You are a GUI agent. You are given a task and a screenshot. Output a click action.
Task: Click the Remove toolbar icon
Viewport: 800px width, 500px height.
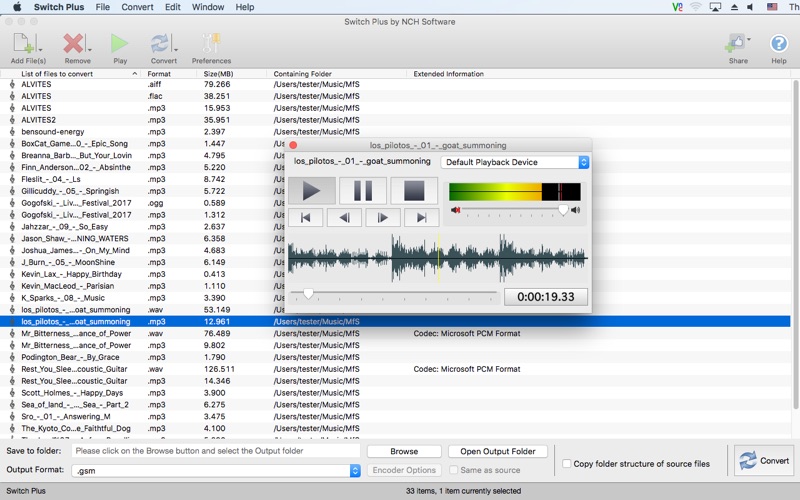click(x=76, y=44)
